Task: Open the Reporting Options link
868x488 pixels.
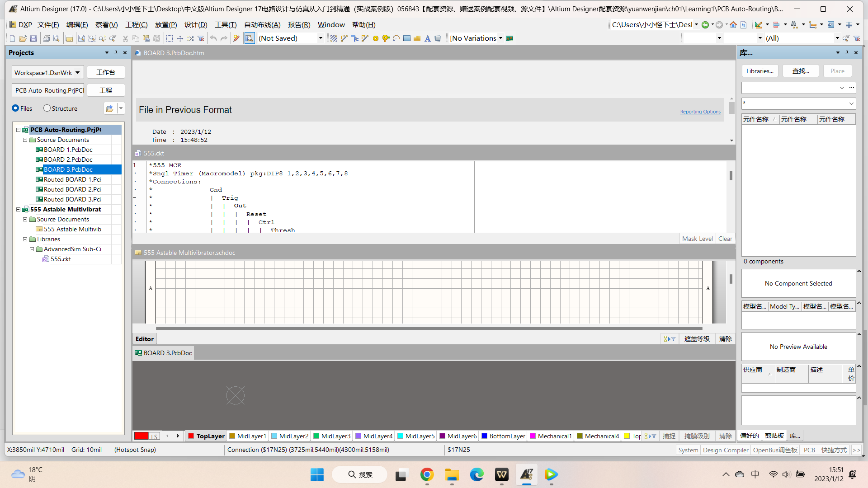Action: pyautogui.click(x=700, y=112)
